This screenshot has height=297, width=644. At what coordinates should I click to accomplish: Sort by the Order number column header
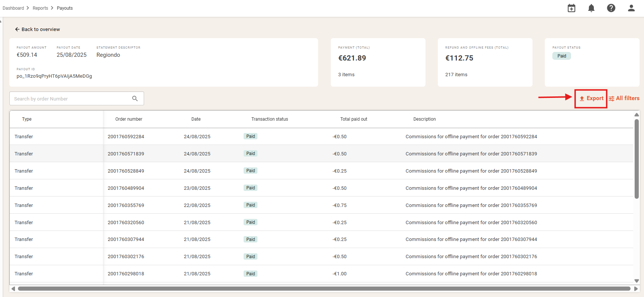(129, 119)
